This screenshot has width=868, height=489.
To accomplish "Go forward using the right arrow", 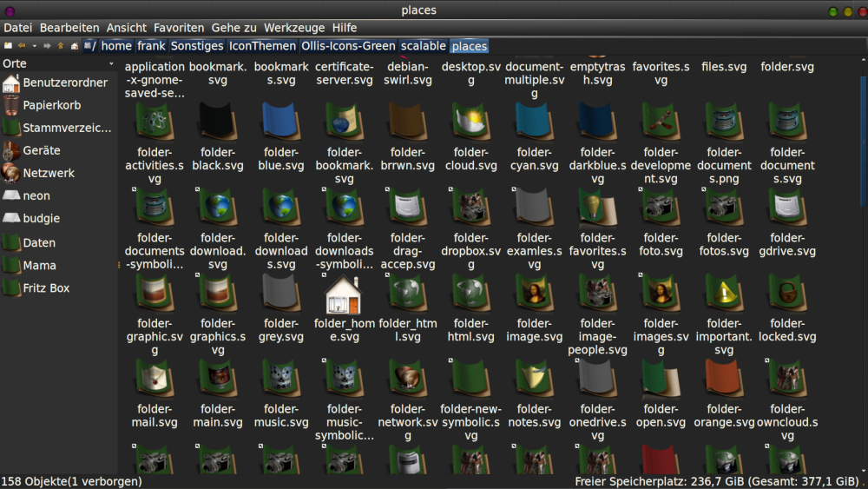I will (47, 46).
